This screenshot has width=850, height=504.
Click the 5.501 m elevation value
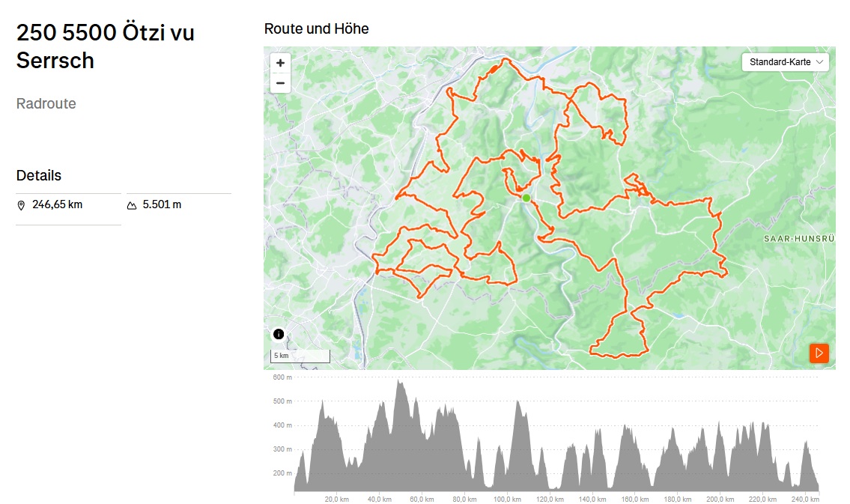point(162,204)
